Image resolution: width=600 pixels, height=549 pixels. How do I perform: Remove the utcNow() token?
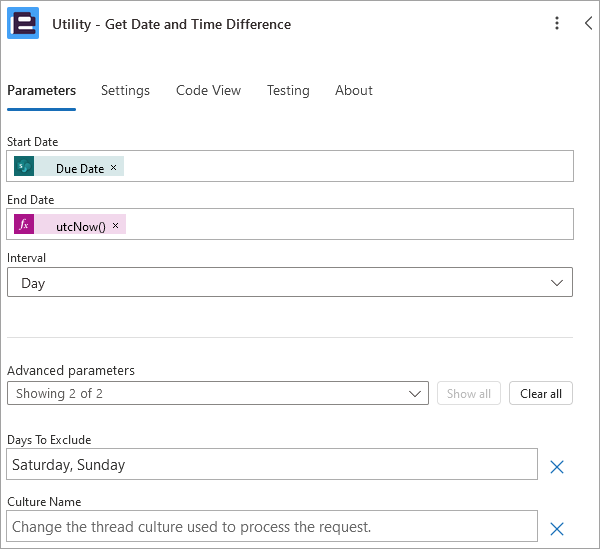click(x=115, y=226)
